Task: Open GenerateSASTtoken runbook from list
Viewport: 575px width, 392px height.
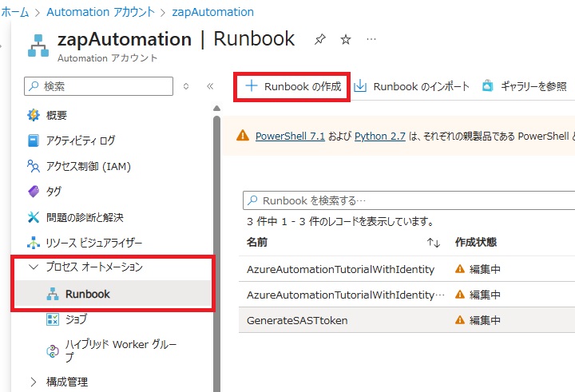Action: click(x=297, y=320)
